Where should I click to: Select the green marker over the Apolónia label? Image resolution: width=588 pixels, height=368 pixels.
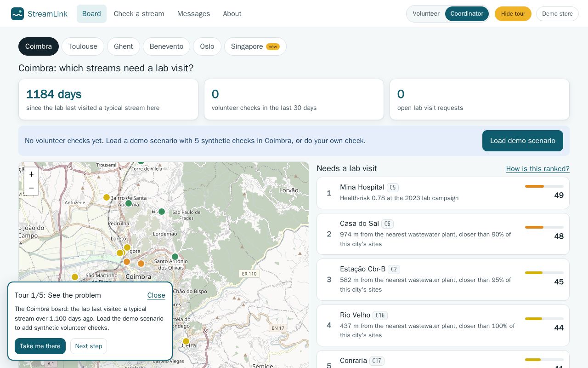pyautogui.click(x=129, y=203)
